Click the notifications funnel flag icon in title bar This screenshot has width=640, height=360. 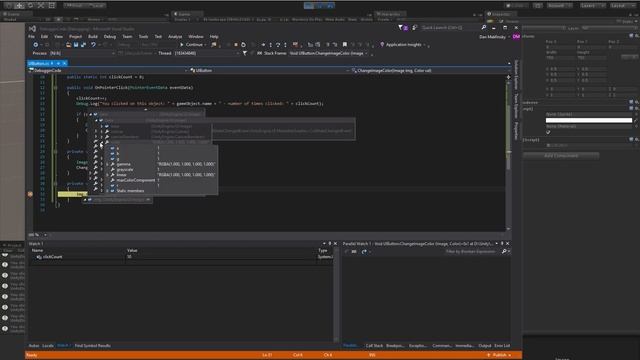(x=402, y=28)
